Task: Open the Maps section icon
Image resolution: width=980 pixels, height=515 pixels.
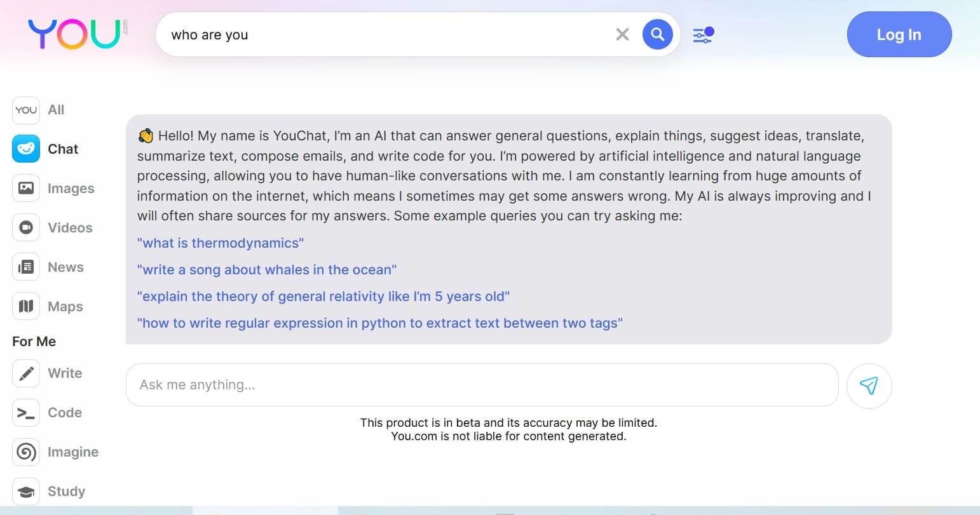Action: click(25, 306)
